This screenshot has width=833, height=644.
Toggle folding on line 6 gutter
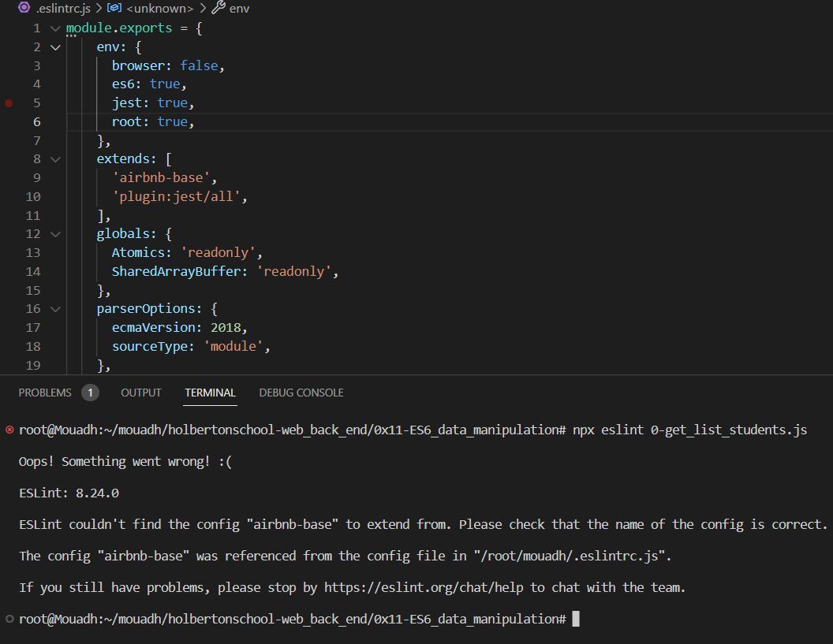point(54,121)
